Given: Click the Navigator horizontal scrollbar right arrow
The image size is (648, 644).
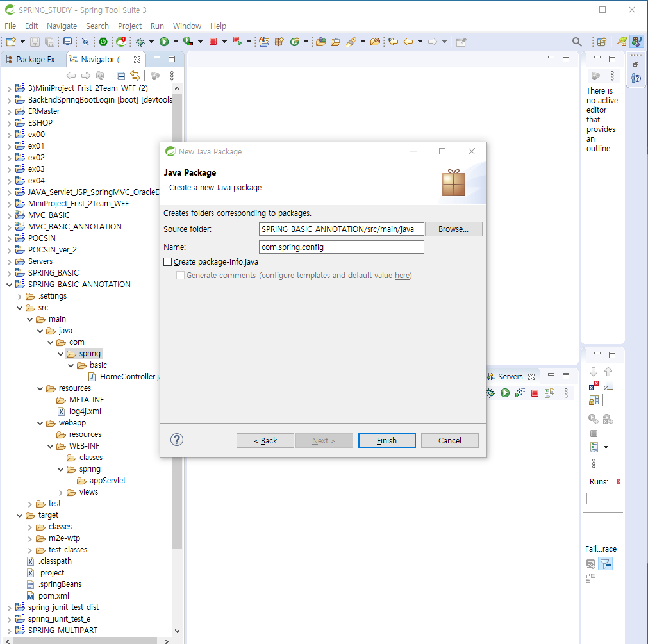Looking at the screenshot, I should click(x=166, y=641).
